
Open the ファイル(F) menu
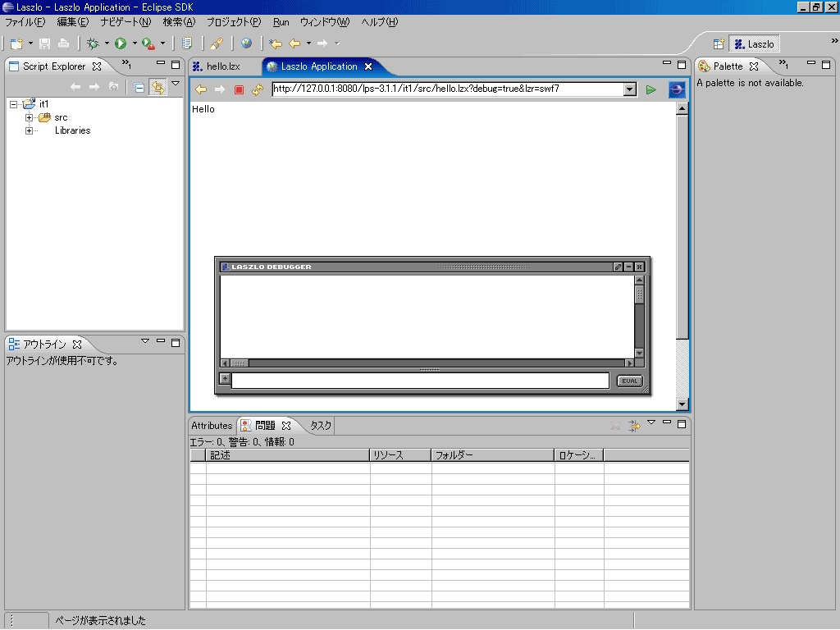(x=25, y=22)
